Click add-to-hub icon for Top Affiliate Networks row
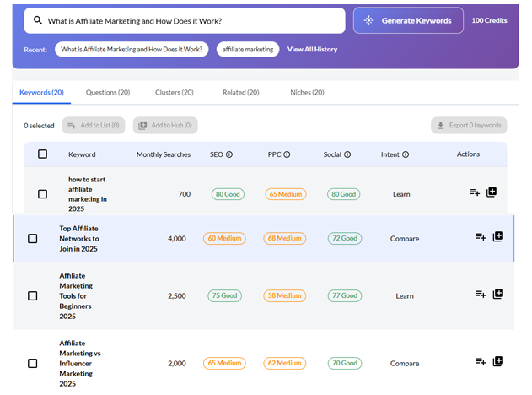 point(497,237)
